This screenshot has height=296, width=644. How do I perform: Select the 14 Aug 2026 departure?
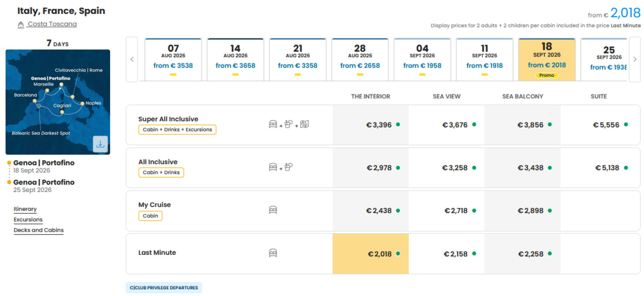[x=236, y=60]
